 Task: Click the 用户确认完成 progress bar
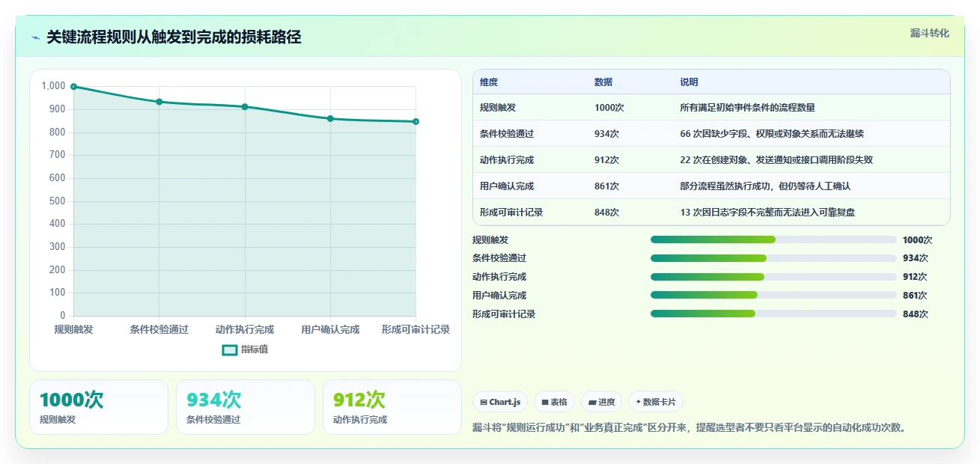pyautogui.click(x=773, y=296)
